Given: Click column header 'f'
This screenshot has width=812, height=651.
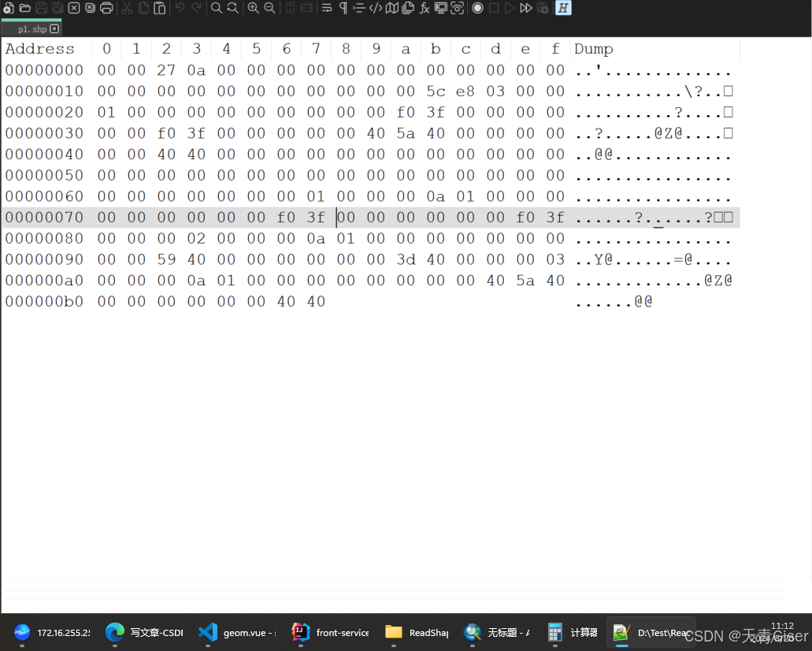Looking at the screenshot, I should coord(555,49).
